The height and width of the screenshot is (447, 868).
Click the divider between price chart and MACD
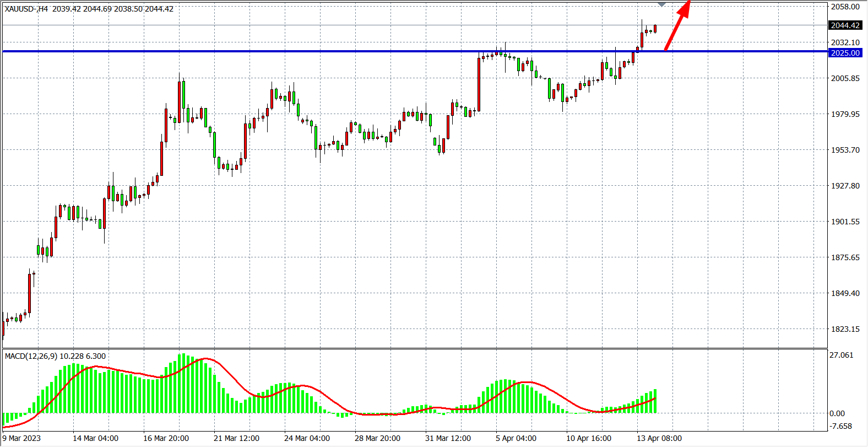413,348
